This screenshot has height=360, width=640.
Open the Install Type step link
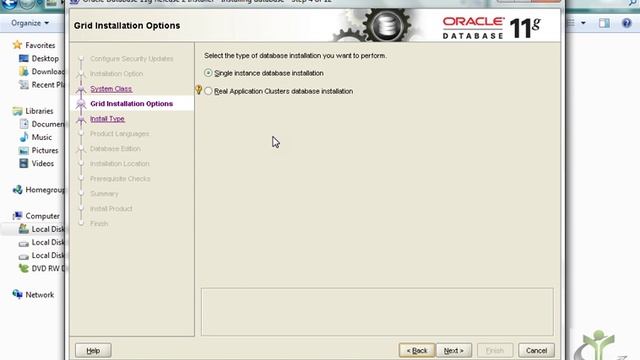coord(107,119)
